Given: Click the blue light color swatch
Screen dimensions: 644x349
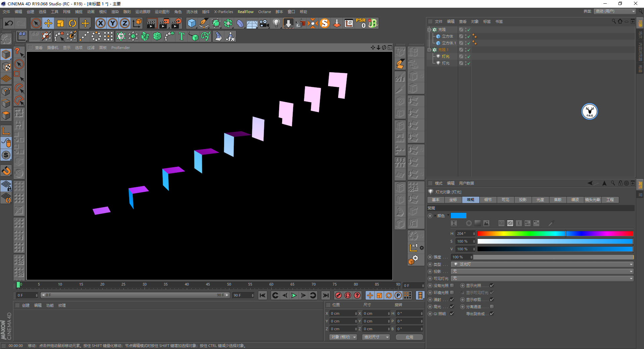Looking at the screenshot, I should tap(459, 215).
